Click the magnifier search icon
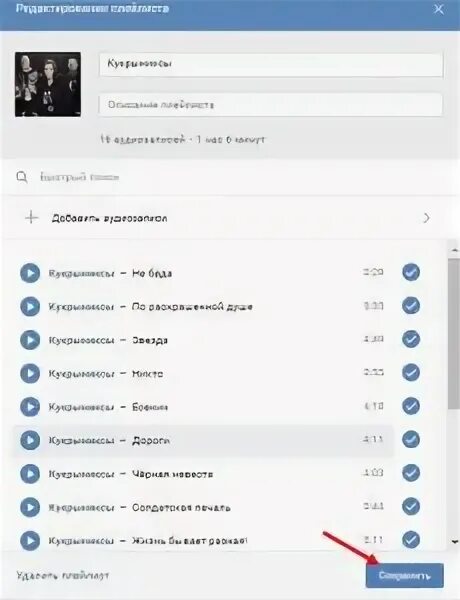The image size is (460, 600). (x=22, y=177)
